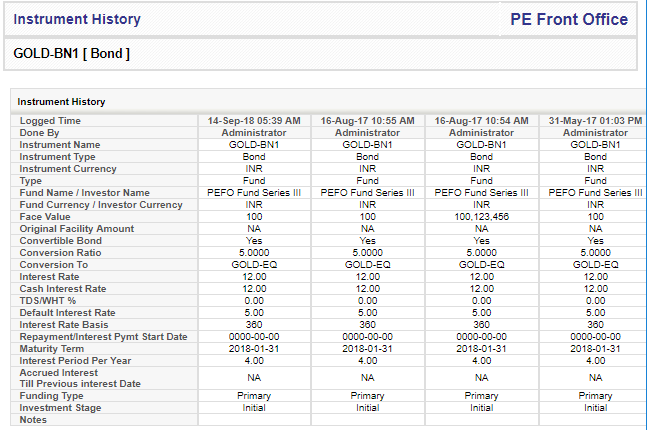Select the Interest Rate Basis row label
This screenshot has width=647, height=430.
pos(64,325)
